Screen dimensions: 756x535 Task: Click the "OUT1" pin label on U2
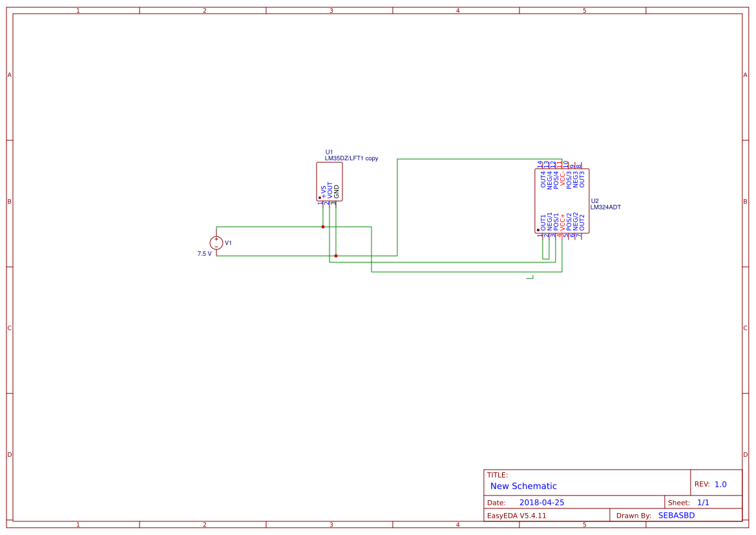point(543,223)
